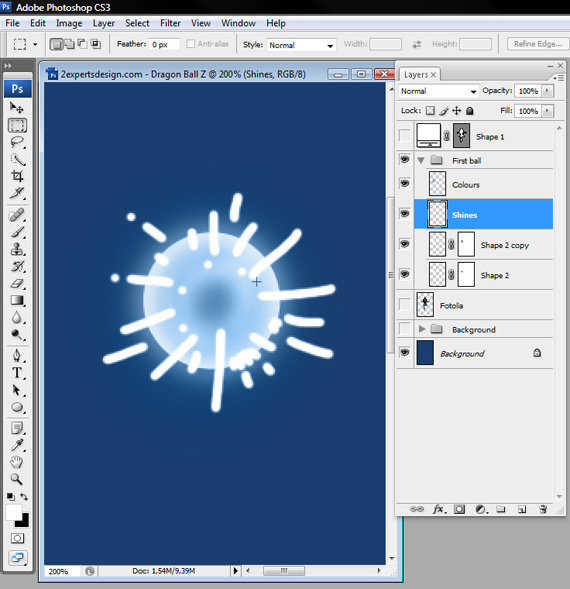Hide the Shape 2 layer
This screenshot has width=570, height=589.
404,274
